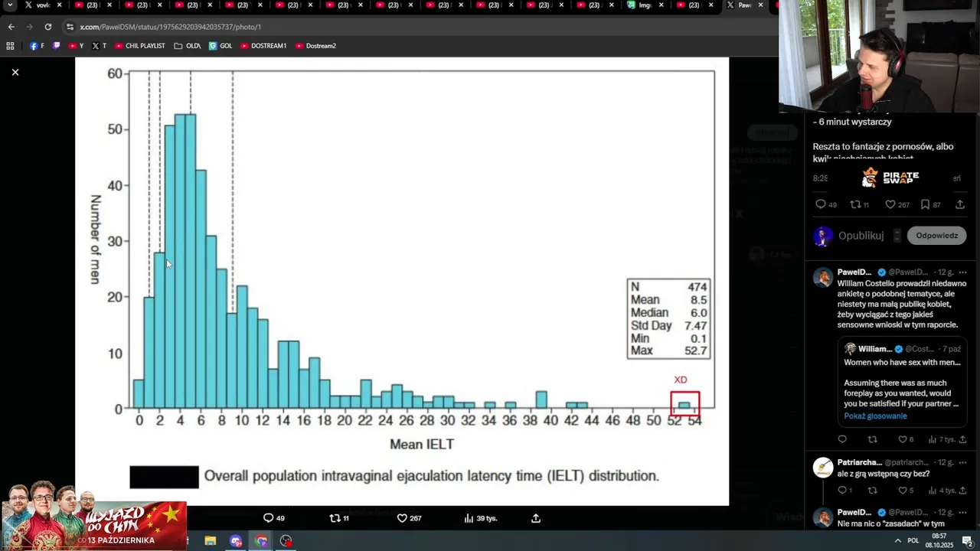Image resolution: width=980 pixels, height=551 pixels.
Task: Like PawelD's reply showing 6 likes
Action: click(x=906, y=439)
